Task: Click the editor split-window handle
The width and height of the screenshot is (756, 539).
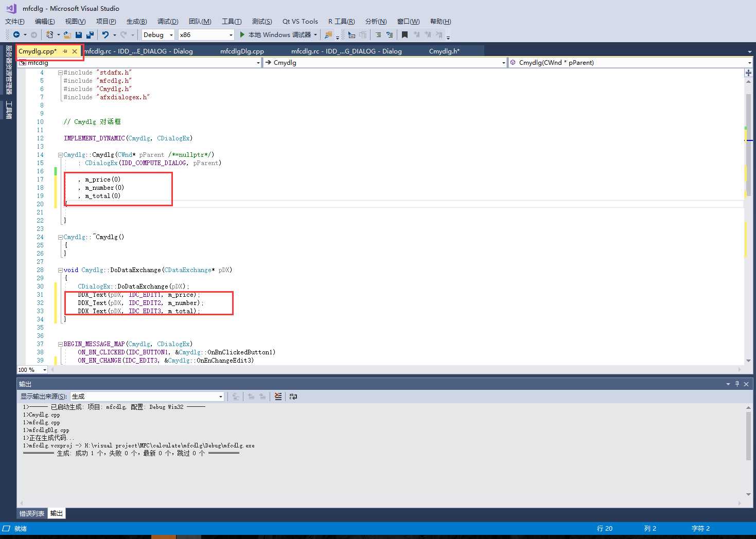Action: click(748, 73)
